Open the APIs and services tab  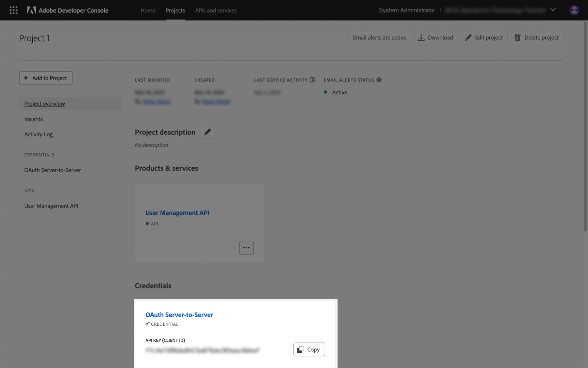216,10
